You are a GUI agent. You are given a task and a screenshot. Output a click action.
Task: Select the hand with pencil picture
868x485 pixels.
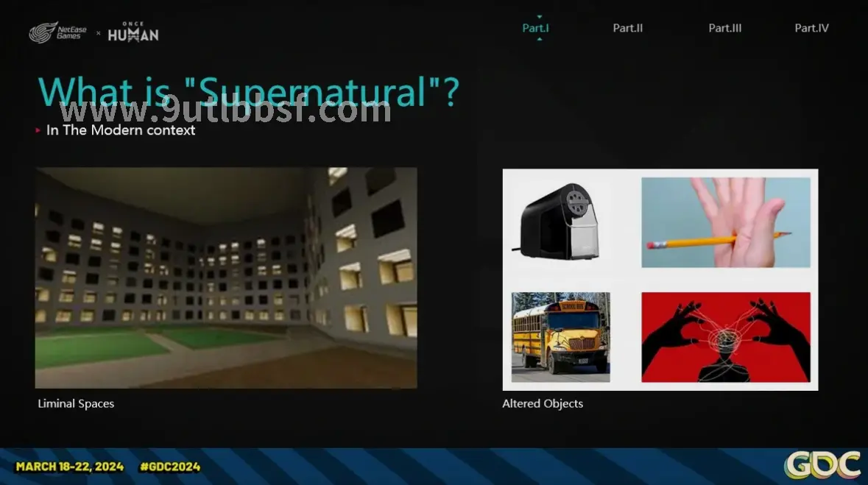click(x=725, y=222)
